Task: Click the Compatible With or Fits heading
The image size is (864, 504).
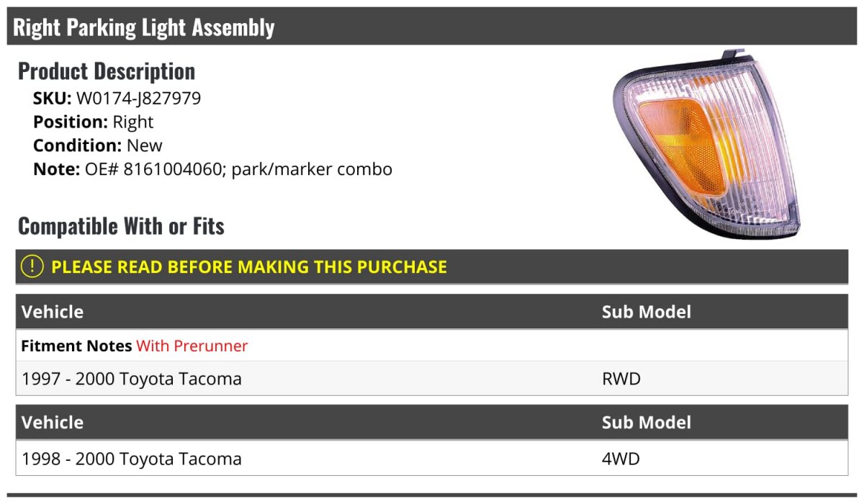Action: point(121,226)
